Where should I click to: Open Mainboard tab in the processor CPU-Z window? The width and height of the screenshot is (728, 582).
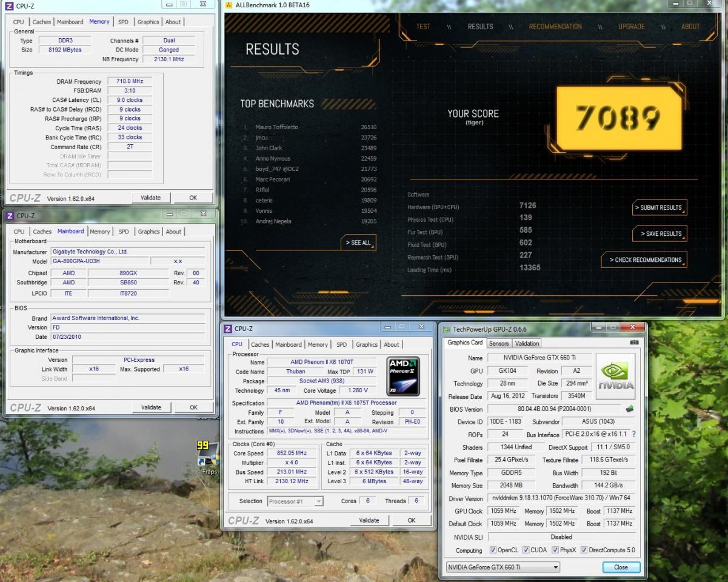coord(289,344)
